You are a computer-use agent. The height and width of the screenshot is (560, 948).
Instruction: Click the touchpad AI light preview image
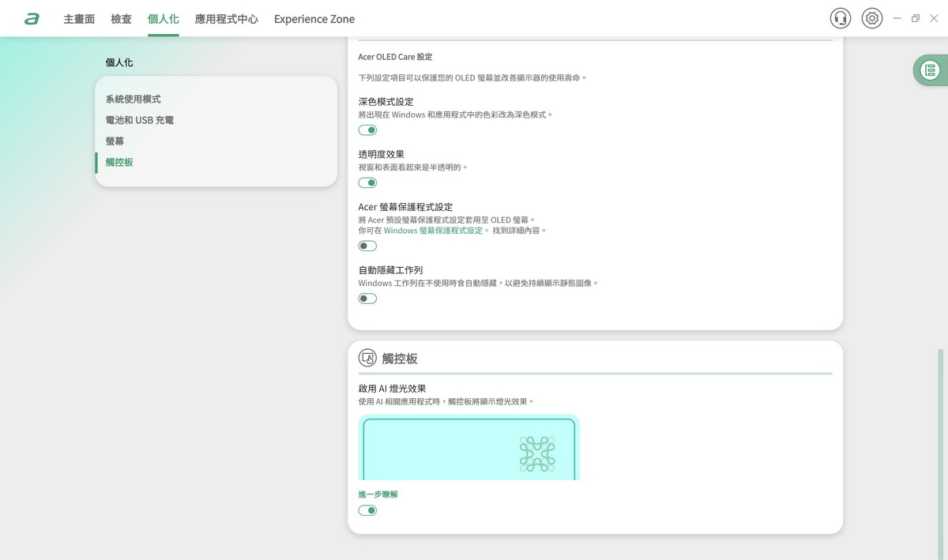coord(469,447)
